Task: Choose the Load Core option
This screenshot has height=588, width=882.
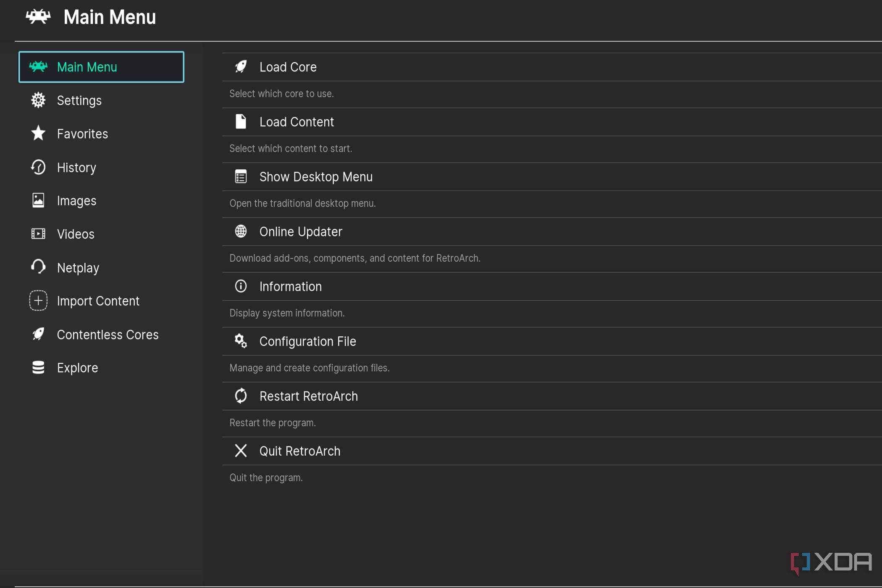Action: click(552, 67)
